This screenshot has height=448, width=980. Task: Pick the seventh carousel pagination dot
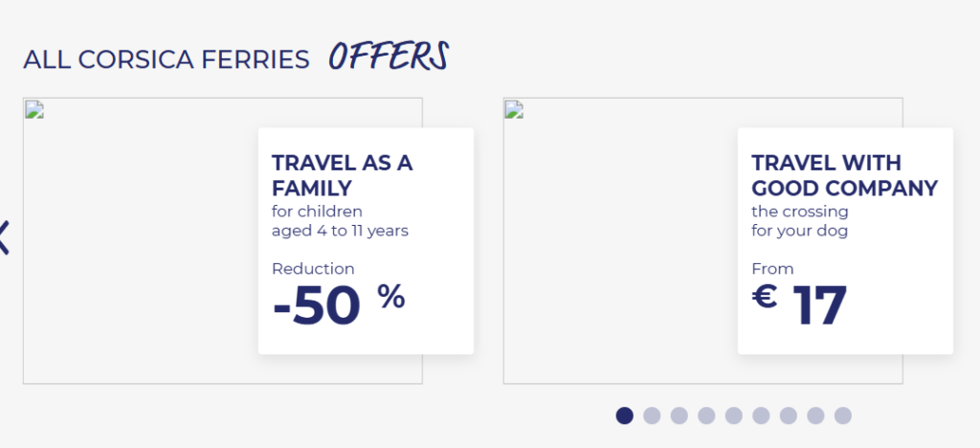(x=789, y=415)
